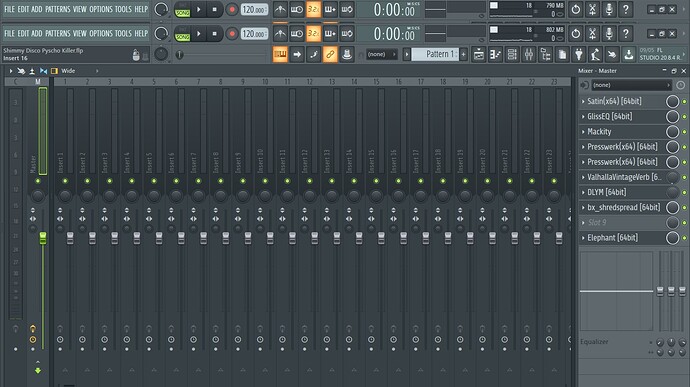This screenshot has width=690, height=387.
Task: Click the red Record button in the topmost transport
Action: (232, 10)
